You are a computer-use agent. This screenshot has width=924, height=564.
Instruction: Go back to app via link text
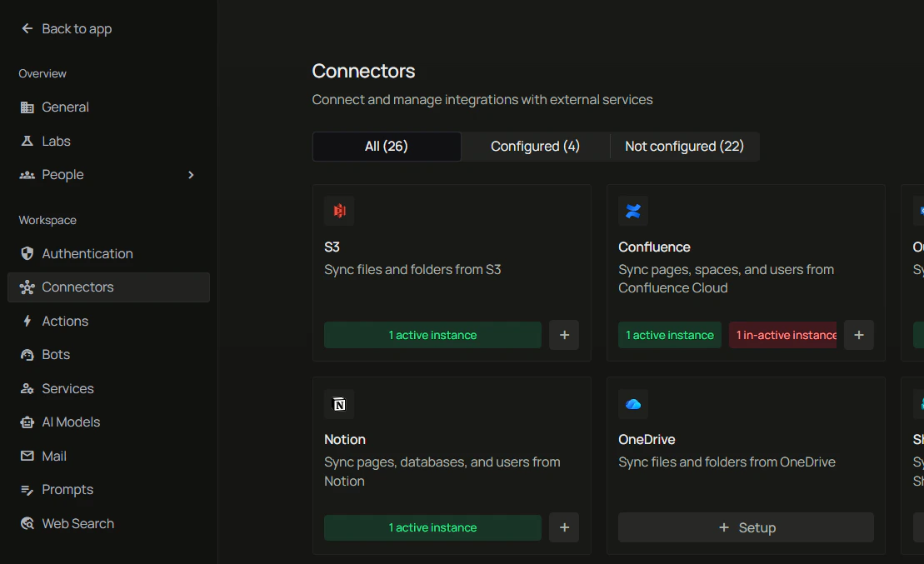click(x=77, y=29)
